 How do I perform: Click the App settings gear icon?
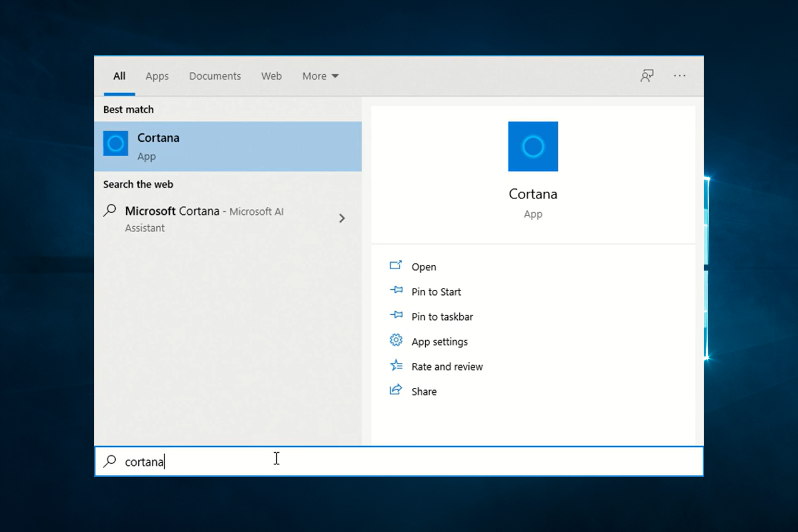pyautogui.click(x=396, y=340)
